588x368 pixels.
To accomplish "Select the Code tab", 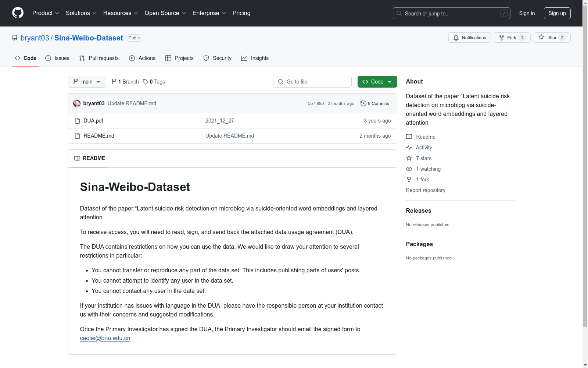I will pyautogui.click(x=26, y=58).
